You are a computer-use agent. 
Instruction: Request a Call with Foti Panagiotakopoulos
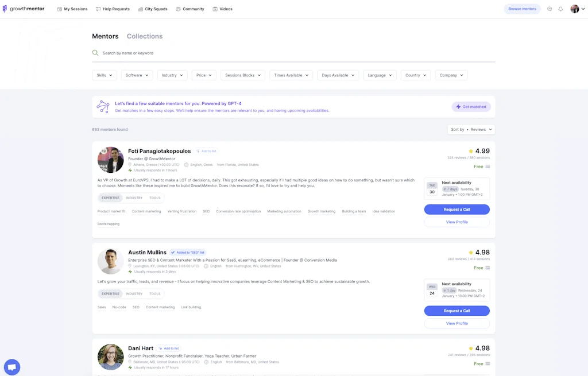pos(457,209)
